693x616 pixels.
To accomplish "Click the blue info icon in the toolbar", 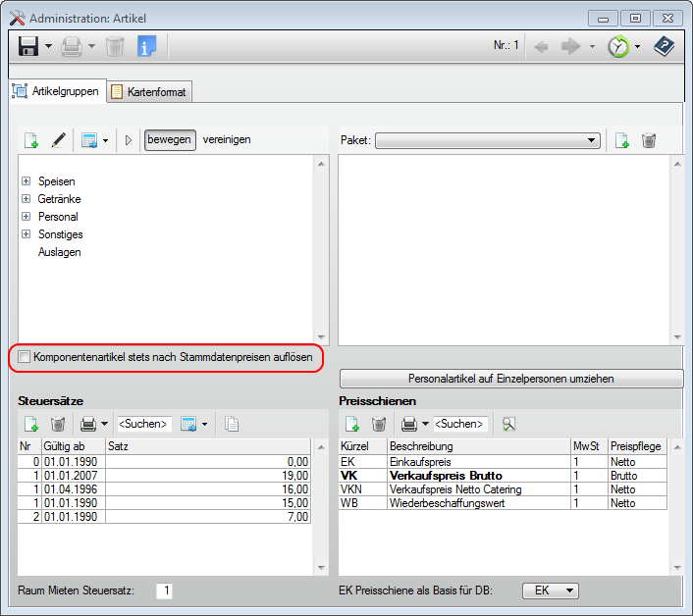I will click(146, 46).
